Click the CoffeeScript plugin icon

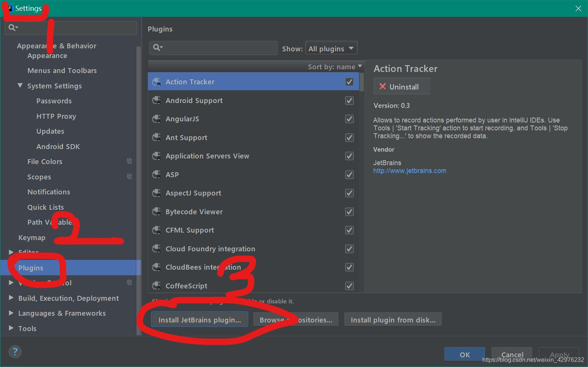[x=156, y=286]
